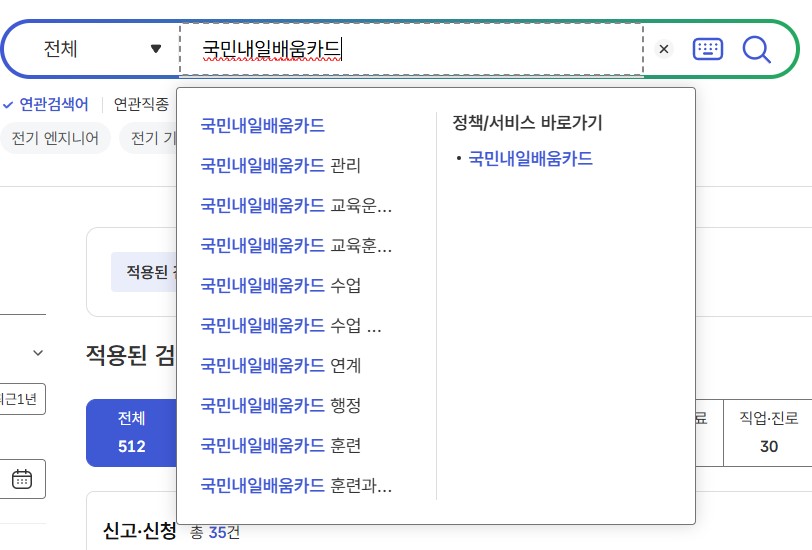Pick the suggestion 국민내일배움카드 관리
The image size is (812, 550).
281,165
